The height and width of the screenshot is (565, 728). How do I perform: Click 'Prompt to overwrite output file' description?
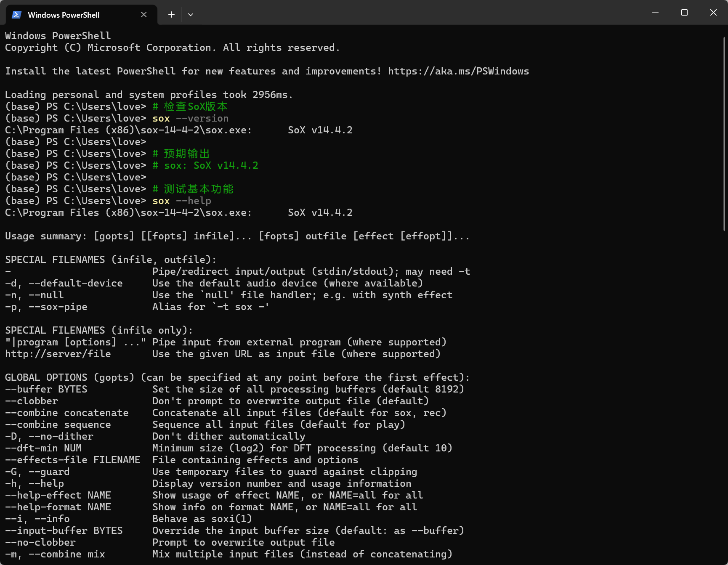[x=244, y=542]
